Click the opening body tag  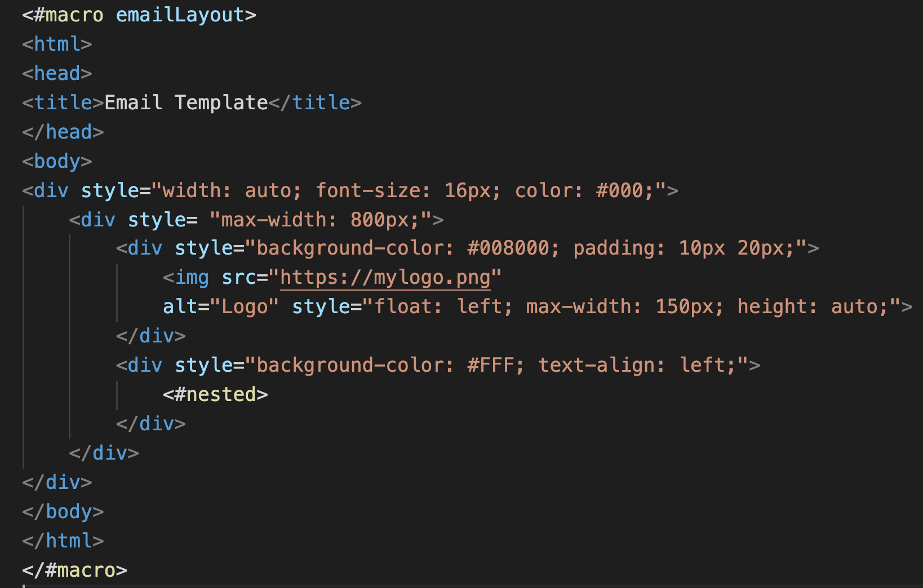click(57, 161)
